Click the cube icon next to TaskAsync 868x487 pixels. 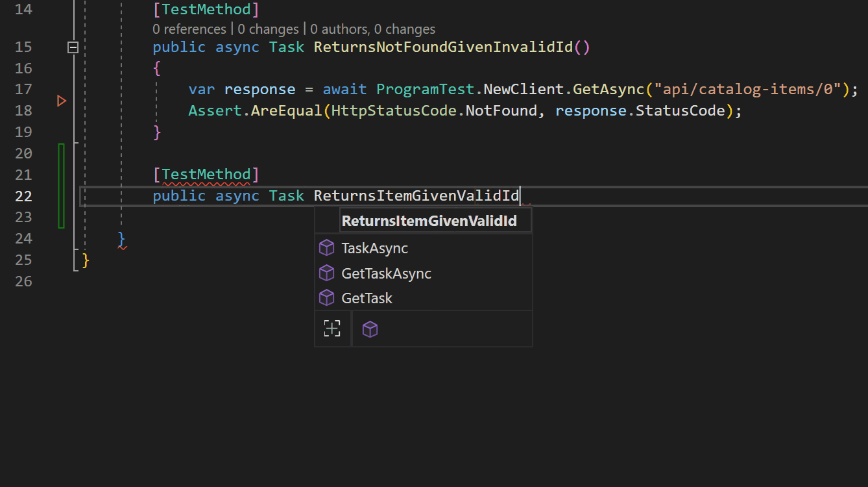pyautogui.click(x=326, y=247)
